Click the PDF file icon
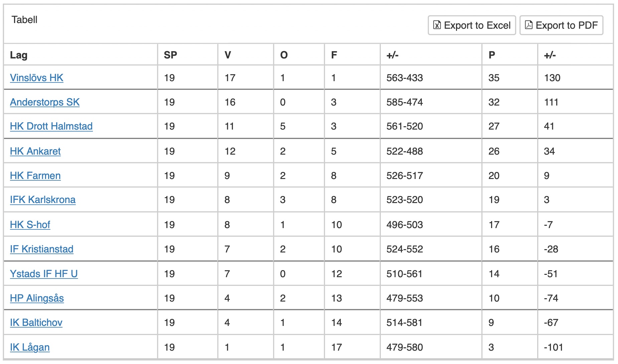The image size is (618, 364). (528, 25)
